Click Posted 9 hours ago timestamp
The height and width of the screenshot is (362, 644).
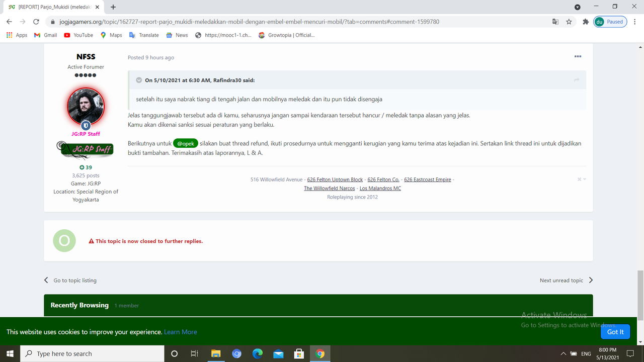151,57
